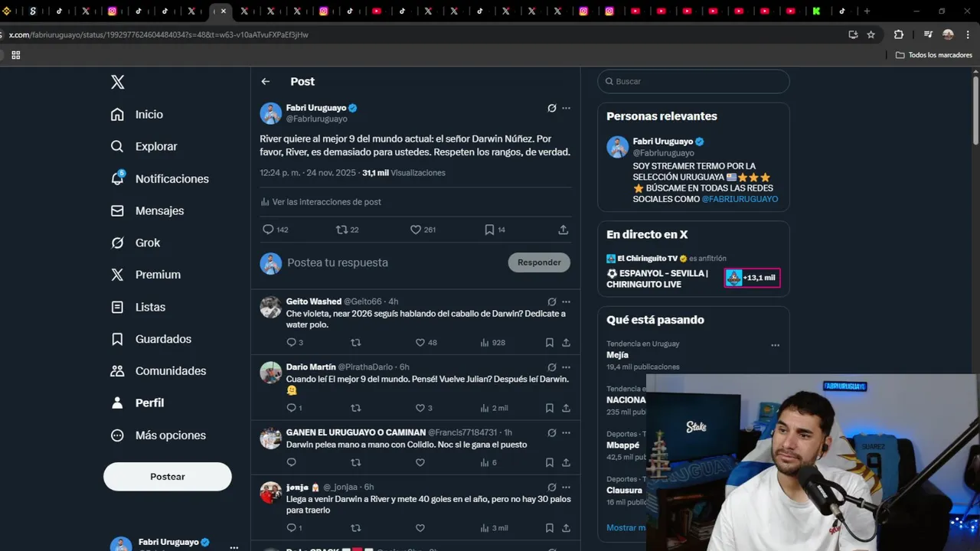Reply to GANEN EL URUGUAYO O CAMINAN
This screenshot has width=980, height=551.
click(291, 463)
